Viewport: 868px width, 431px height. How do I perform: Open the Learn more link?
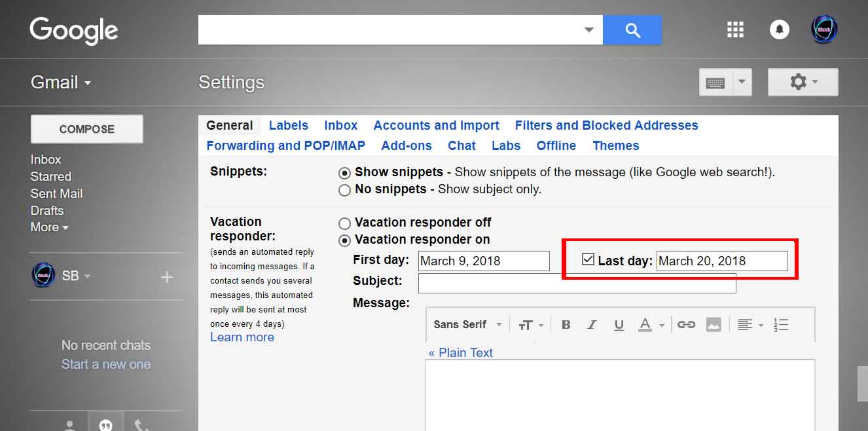(242, 337)
